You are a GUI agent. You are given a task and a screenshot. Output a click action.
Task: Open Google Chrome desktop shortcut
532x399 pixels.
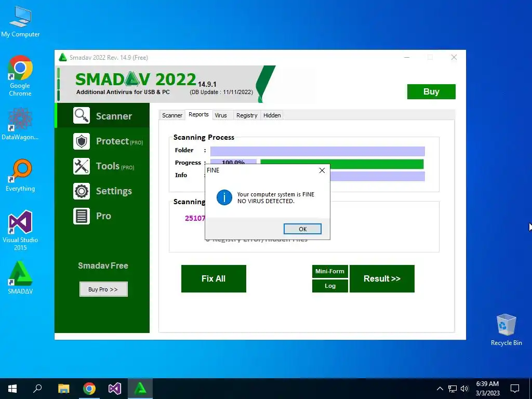[20, 76]
